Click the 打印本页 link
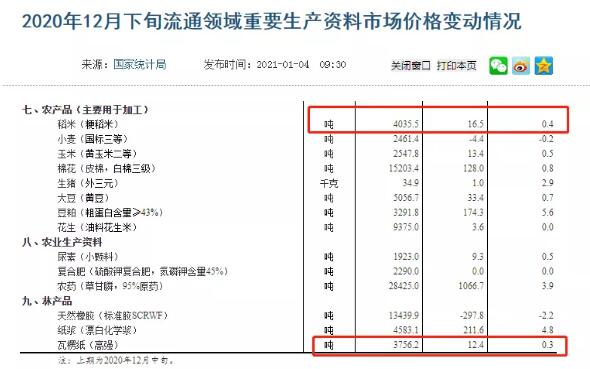The image size is (590, 369). click(456, 66)
